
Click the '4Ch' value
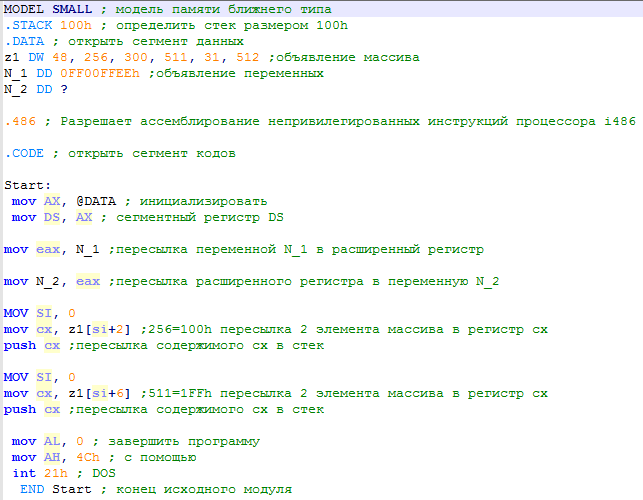(88, 457)
